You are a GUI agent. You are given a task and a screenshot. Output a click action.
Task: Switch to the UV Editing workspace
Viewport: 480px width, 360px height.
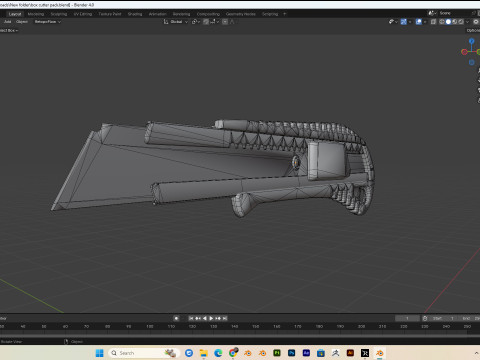pyautogui.click(x=83, y=14)
